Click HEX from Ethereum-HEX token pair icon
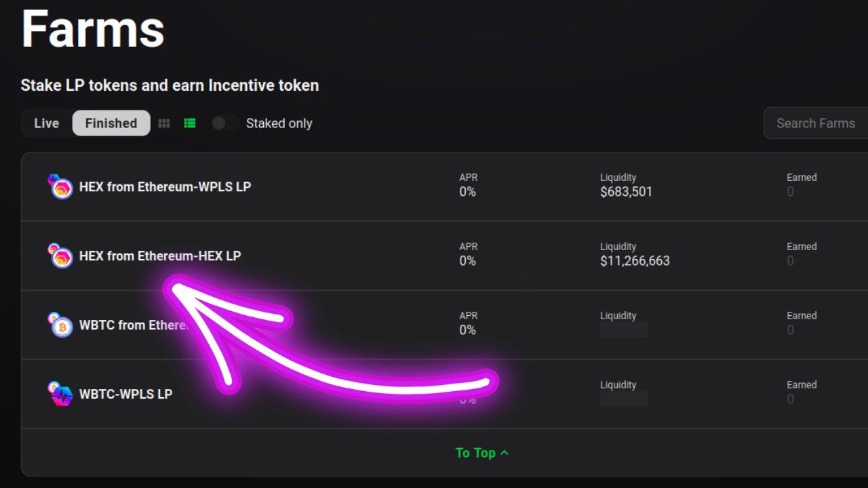 (60, 256)
